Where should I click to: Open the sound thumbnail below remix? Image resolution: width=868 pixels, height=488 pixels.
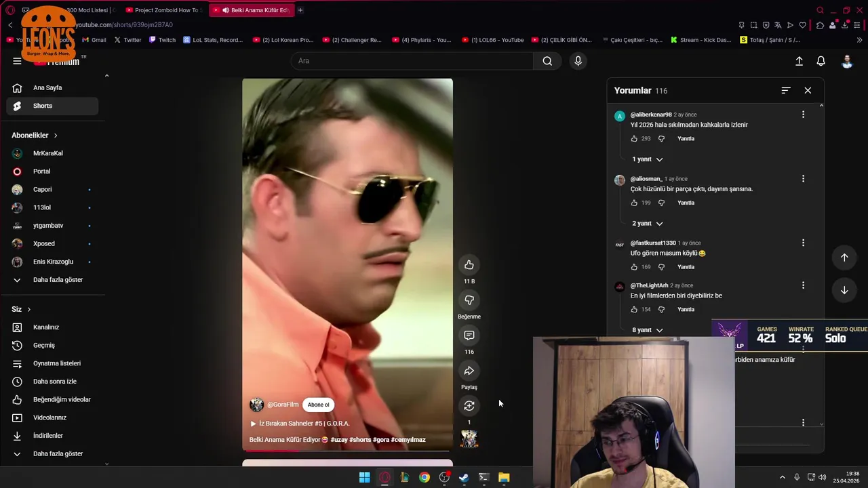pyautogui.click(x=469, y=439)
